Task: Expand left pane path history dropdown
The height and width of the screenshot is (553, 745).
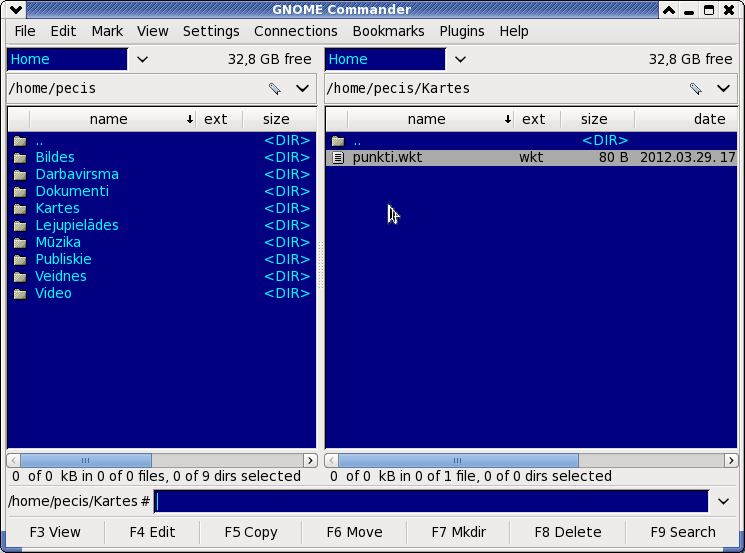Action: [302, 88]
